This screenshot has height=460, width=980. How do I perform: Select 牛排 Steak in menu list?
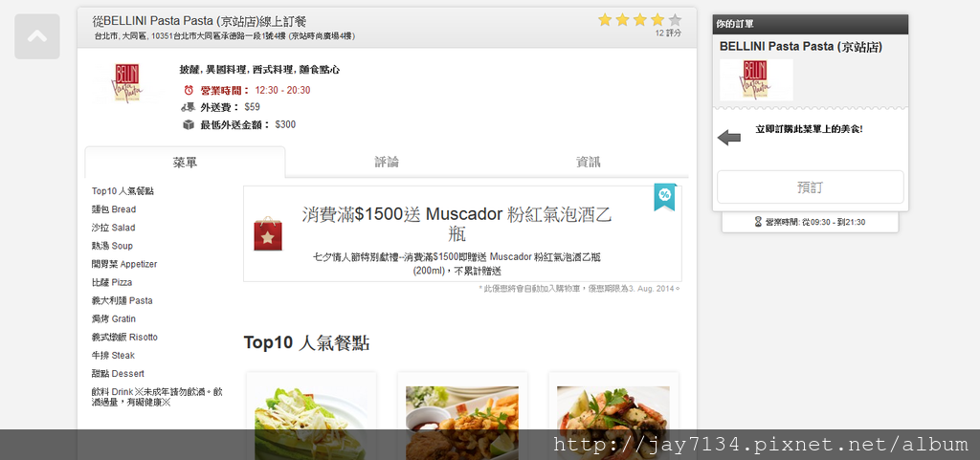(111, 355)
